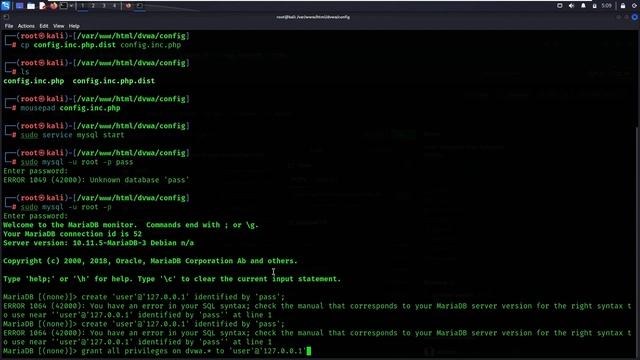Open the File menu

[x=9, y=26]
